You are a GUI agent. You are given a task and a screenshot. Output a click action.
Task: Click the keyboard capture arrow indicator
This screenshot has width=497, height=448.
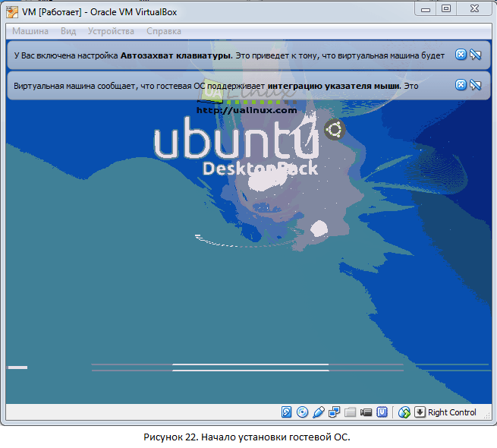pyautogui.click(x=420, y=412)
